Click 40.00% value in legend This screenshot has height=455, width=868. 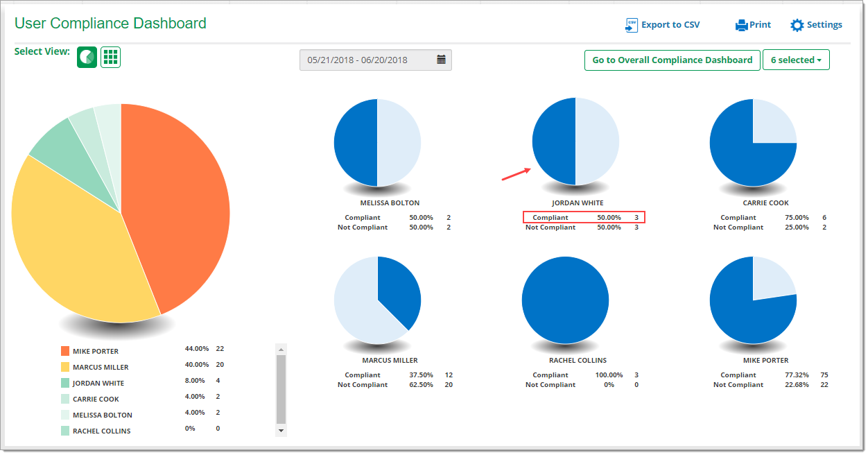[x=197, y=365]
